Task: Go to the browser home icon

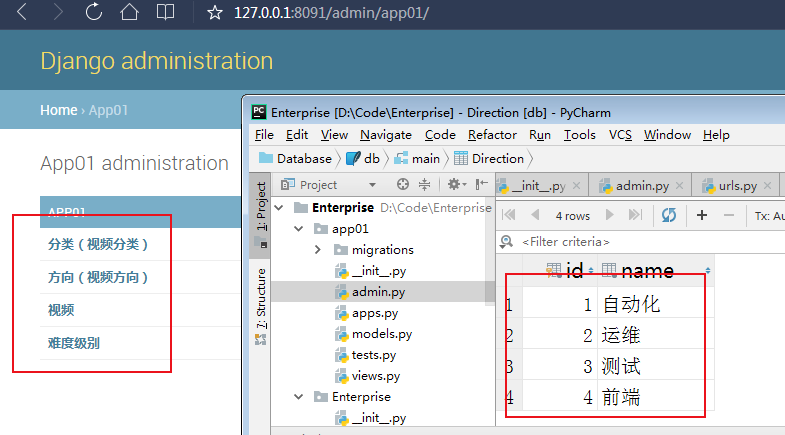Action: click(x=129, y=12)
